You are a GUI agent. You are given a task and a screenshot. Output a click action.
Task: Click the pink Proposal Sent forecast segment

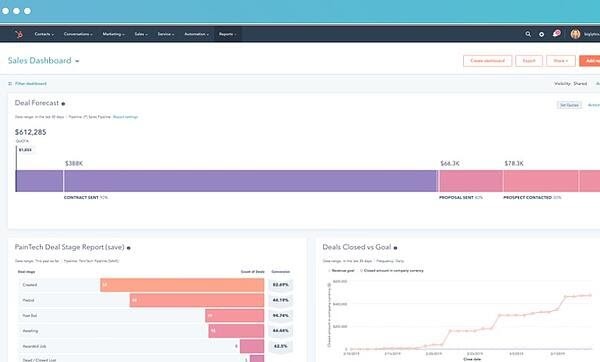click(471, 181)
